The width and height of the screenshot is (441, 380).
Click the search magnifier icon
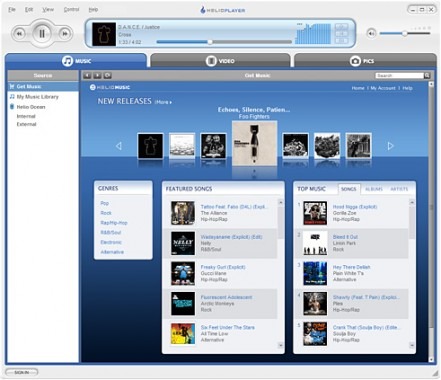pos(427,76)
